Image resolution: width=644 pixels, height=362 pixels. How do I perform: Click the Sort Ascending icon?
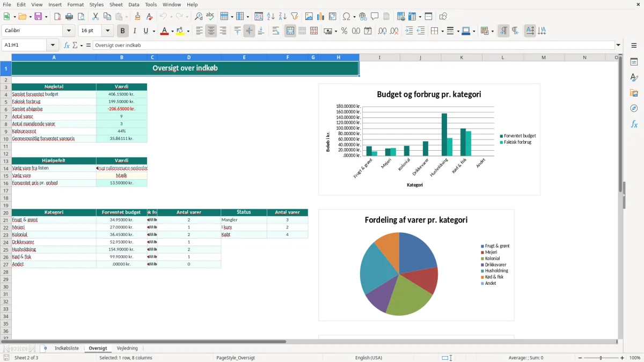point(270,17)
